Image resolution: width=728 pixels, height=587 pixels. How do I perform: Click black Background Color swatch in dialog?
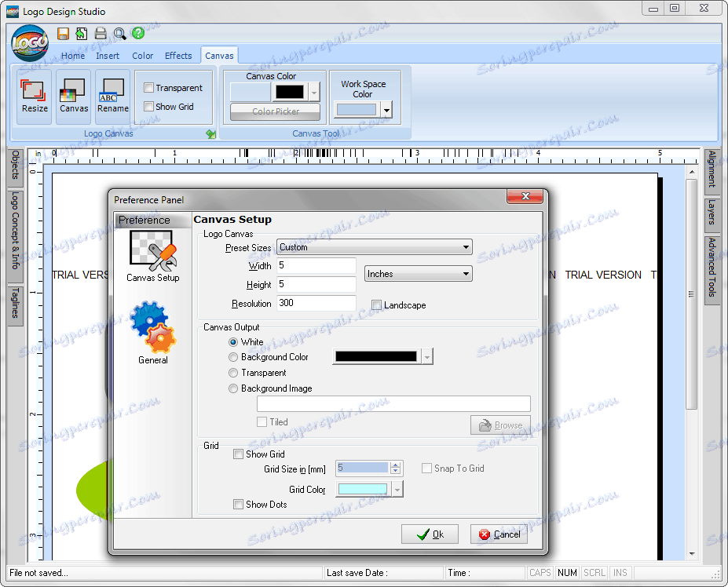click(x=376, y=356)
